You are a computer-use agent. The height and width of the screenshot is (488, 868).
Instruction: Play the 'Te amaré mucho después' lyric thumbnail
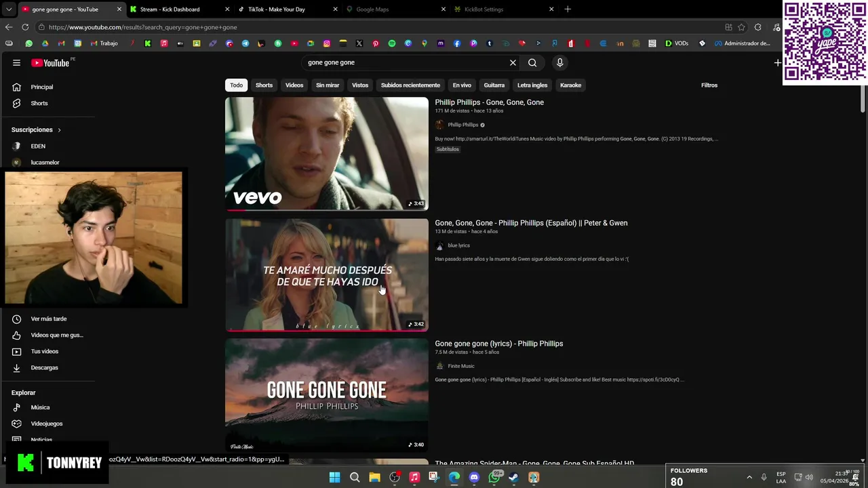(327, 274)
